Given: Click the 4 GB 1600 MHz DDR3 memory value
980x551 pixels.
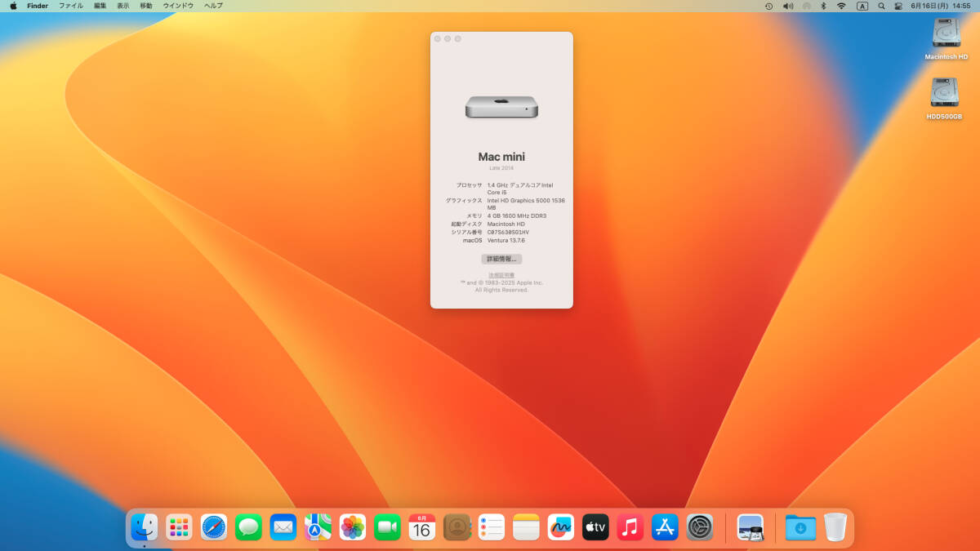Looking at the screenshot, I should [x=517, y=216].
